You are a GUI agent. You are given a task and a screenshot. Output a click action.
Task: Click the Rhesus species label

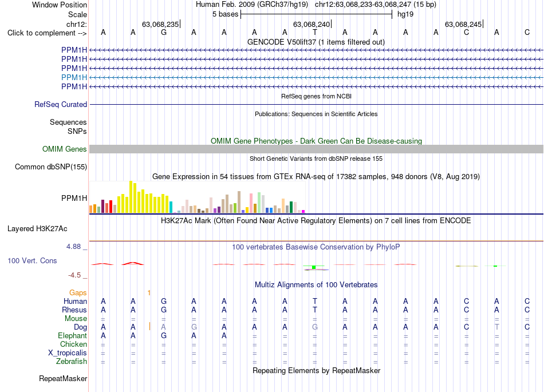point(74,310)
